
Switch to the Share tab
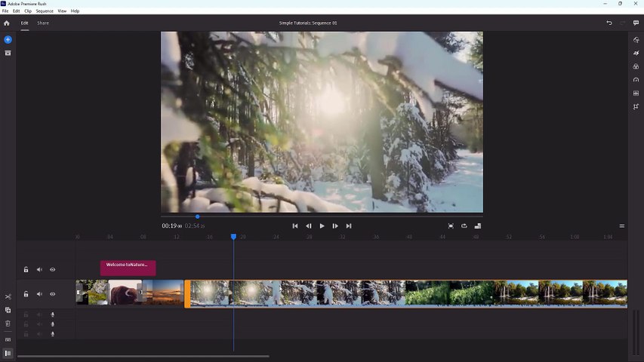(x=43, y=23)
